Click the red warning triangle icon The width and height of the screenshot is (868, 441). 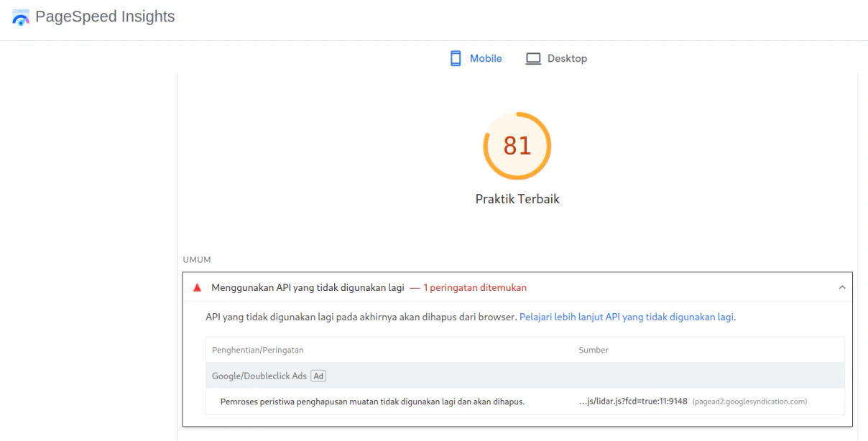click(198, 287)
